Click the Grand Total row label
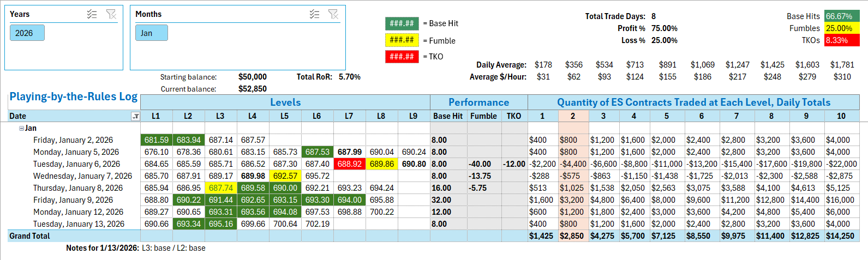 click(29, 236)
